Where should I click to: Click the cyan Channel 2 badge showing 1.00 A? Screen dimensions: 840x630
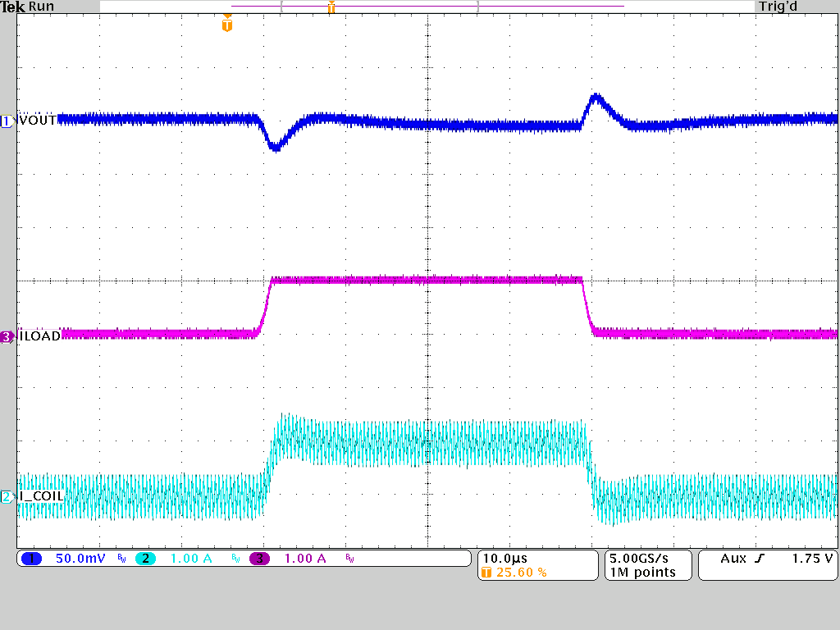click(x=146, y=558)
